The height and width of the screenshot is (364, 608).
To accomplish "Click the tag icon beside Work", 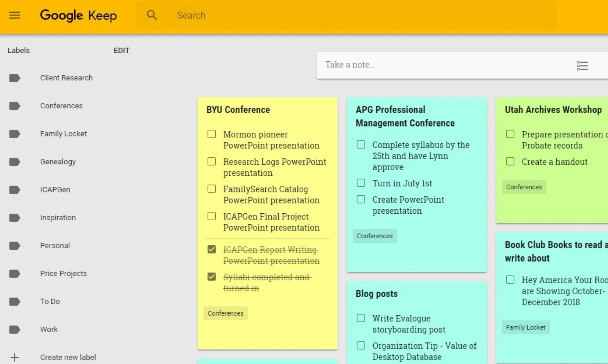I will [x=15, y=329].
